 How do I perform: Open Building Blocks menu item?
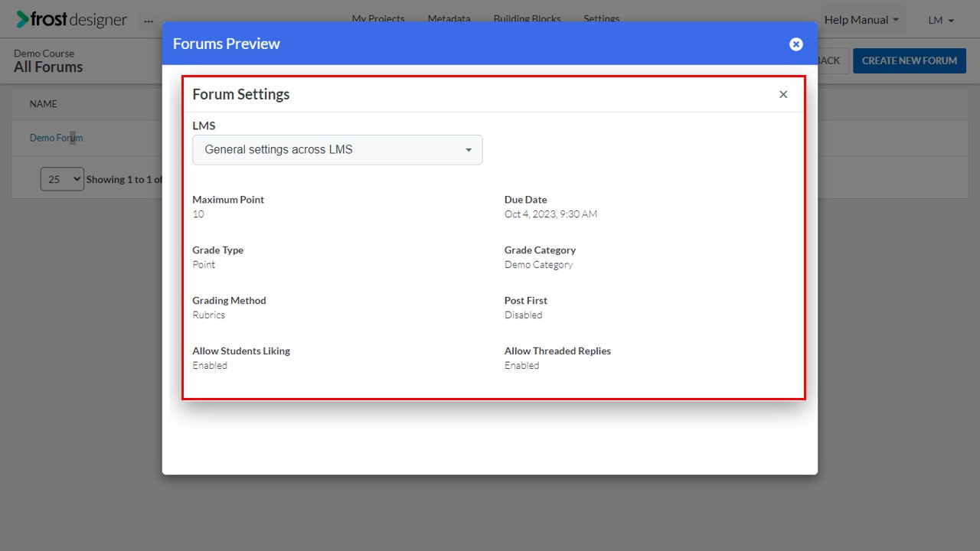(527, 18)
